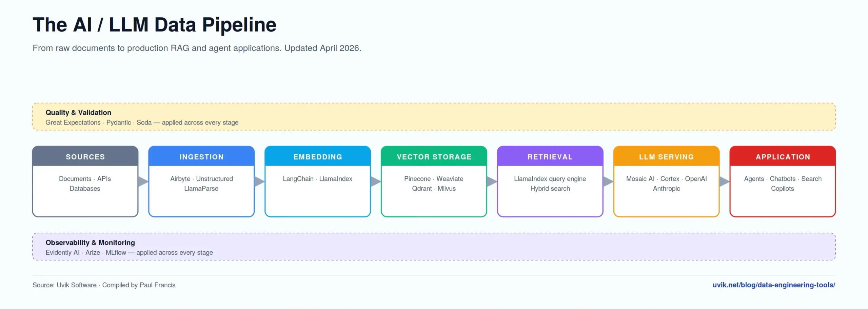Select the LLM SERVING header

coord(666,156)
